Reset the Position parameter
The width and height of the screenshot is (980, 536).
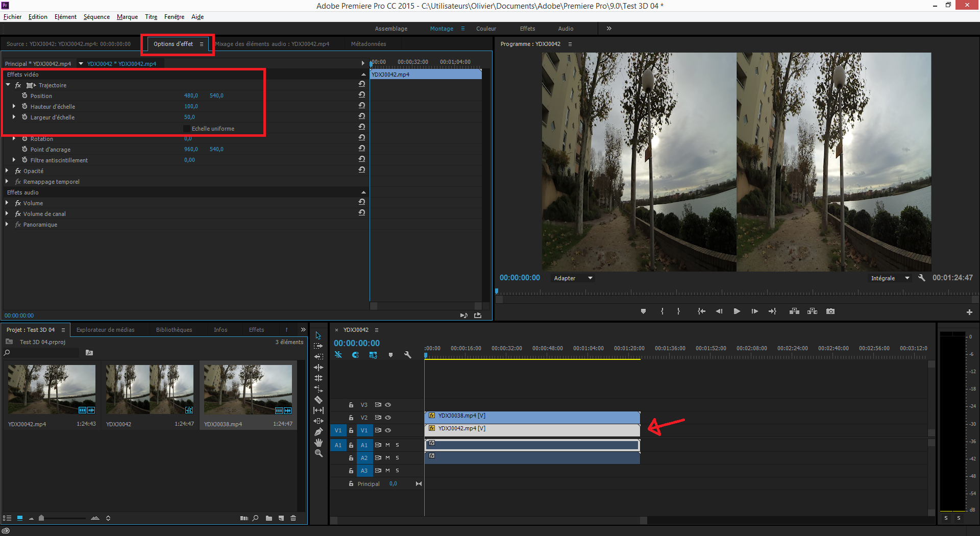(x=362, y=95)
